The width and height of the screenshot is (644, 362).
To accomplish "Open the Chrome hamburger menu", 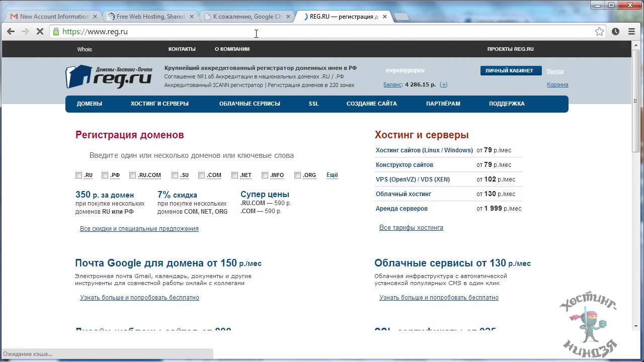I will pyautogui.click(x=632, y=31).
